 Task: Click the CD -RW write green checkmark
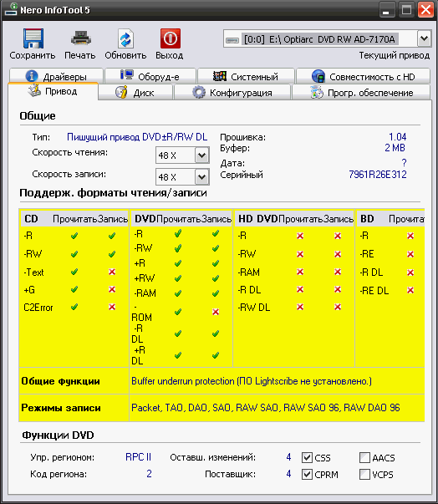[112, 254]
